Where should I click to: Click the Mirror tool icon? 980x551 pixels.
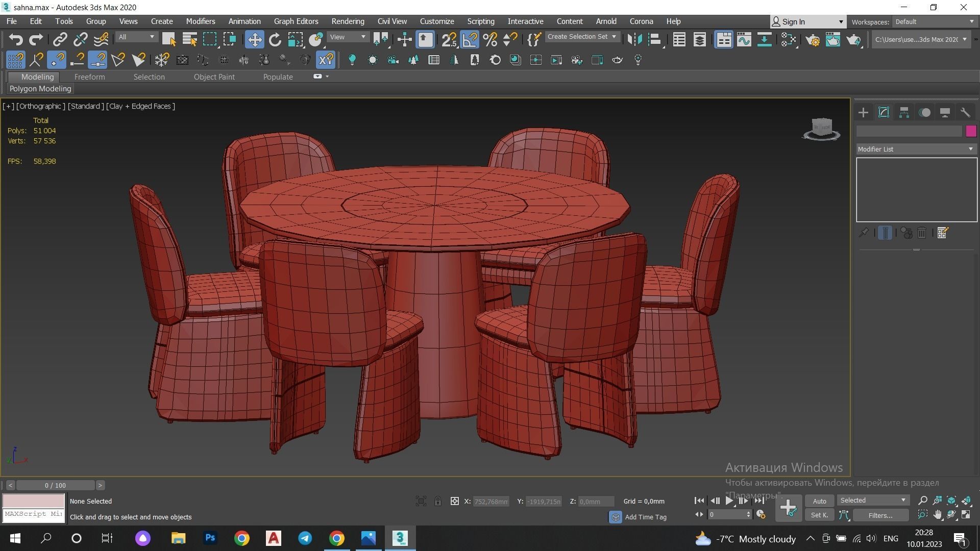pyautogui.click(x=634, y=39)
